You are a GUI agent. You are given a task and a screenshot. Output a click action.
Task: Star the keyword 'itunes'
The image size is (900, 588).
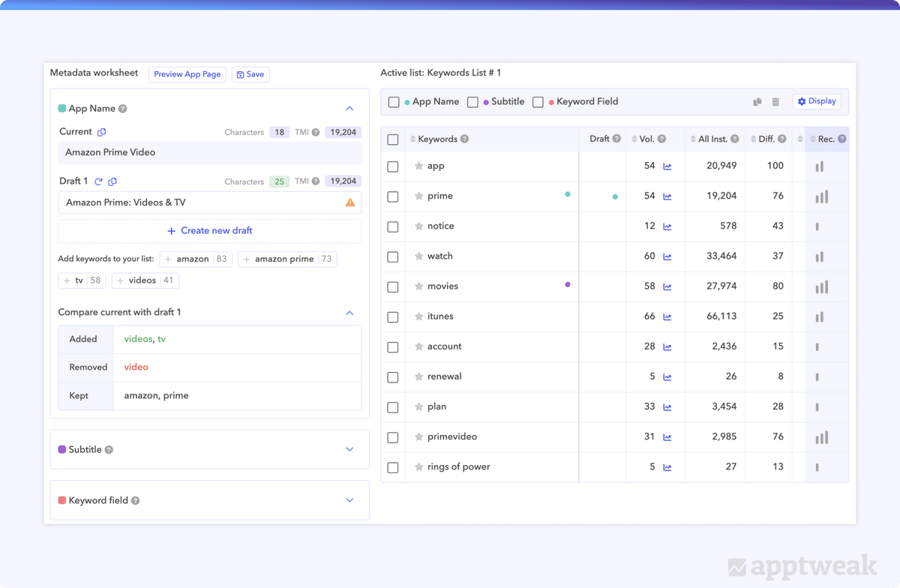click(x=419, y=316)
